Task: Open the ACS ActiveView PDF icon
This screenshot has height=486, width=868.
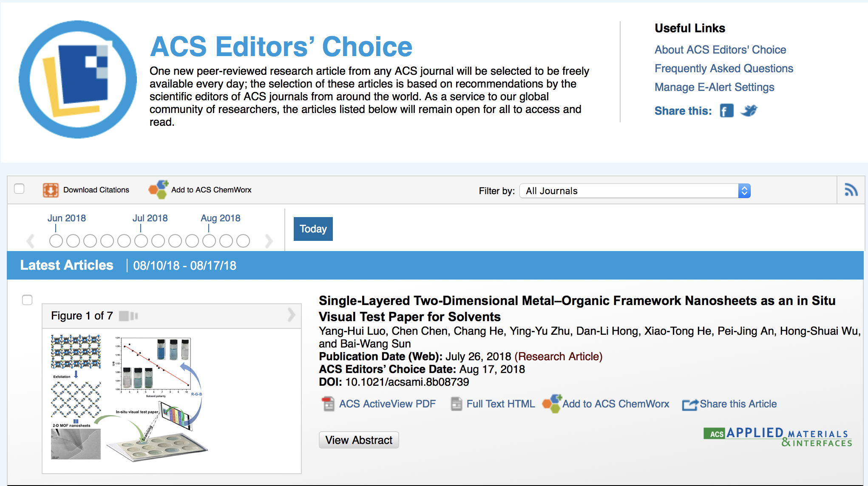Action: (328, 404)
